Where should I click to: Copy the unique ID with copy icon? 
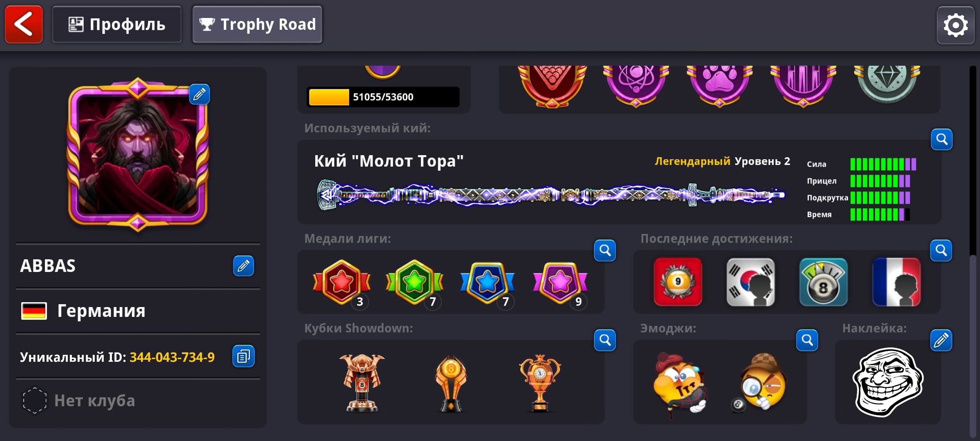coord(243,356)
